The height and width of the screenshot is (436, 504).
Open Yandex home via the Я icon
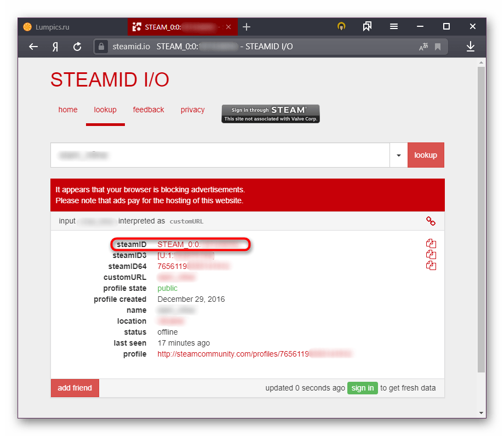point(55,47)
